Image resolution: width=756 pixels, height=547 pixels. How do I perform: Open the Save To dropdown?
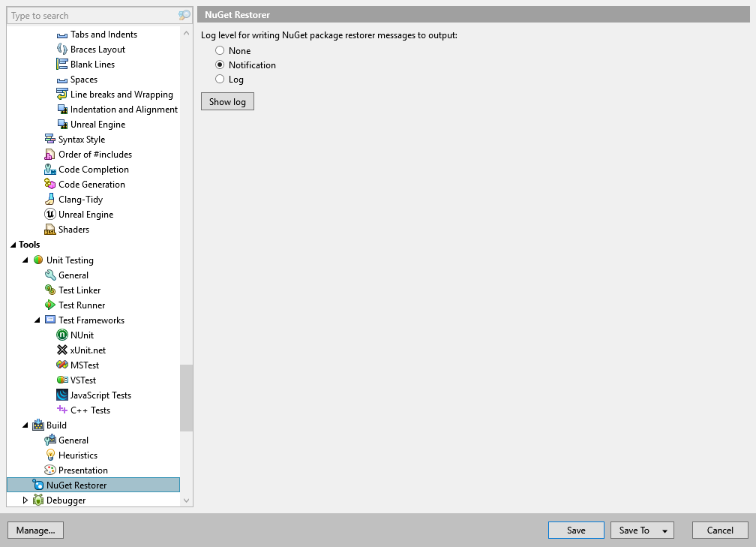tap(642, 530)
